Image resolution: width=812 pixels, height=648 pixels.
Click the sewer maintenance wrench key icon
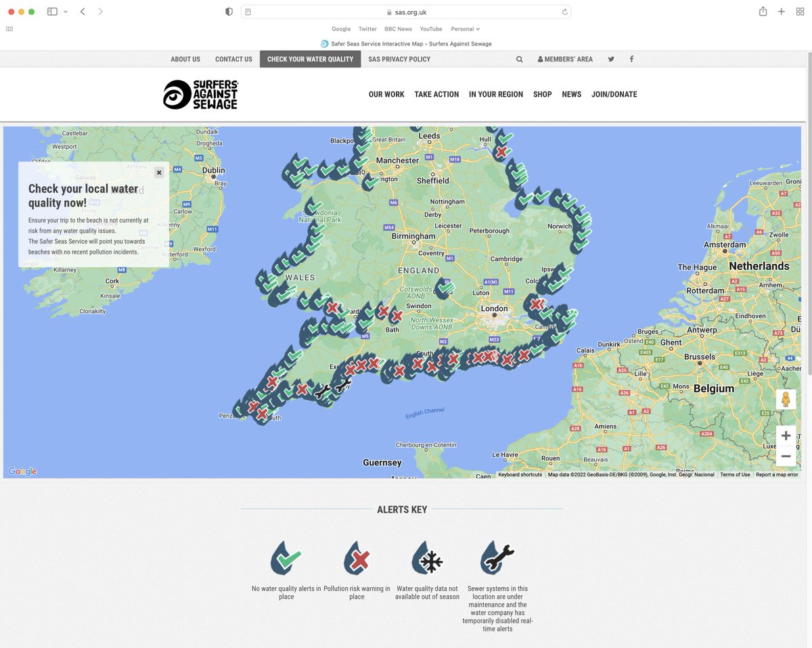tap(498, 559)
